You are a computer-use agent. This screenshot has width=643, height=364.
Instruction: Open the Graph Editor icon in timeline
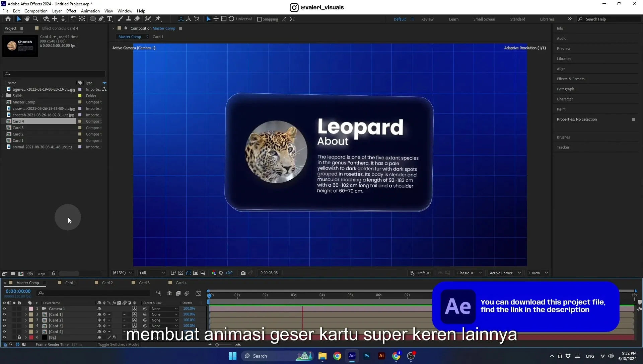(198, 293)
